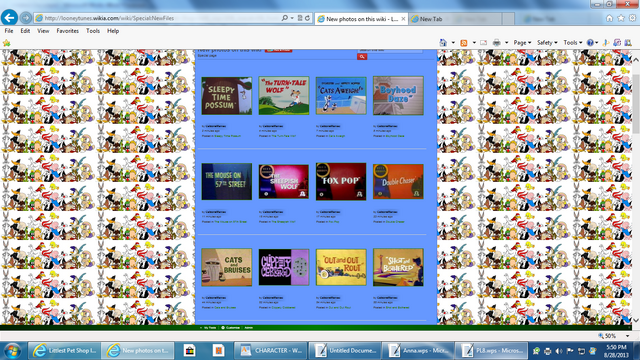Open the gear Tools icon at top right
The height and width of the screenshot is (360, 640).
pyautogui.click(x=632, y=18)
